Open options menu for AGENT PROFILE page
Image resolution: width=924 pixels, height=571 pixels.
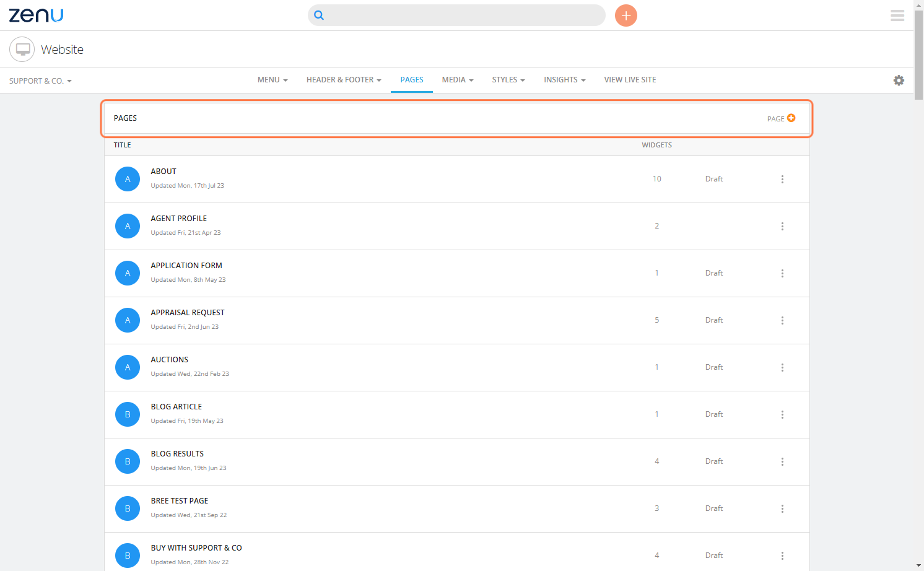pyautogui.click(x=782, y=226)
